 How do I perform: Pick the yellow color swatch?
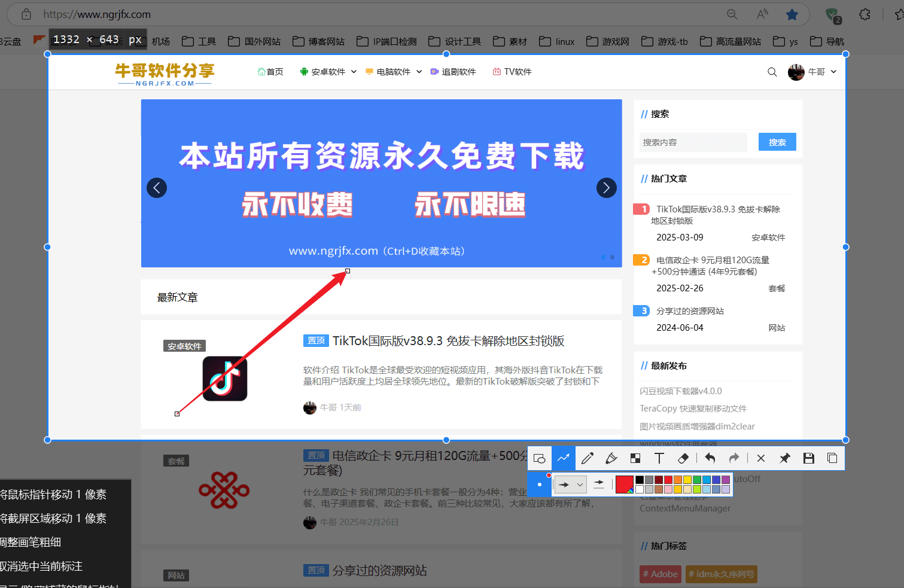687,480
